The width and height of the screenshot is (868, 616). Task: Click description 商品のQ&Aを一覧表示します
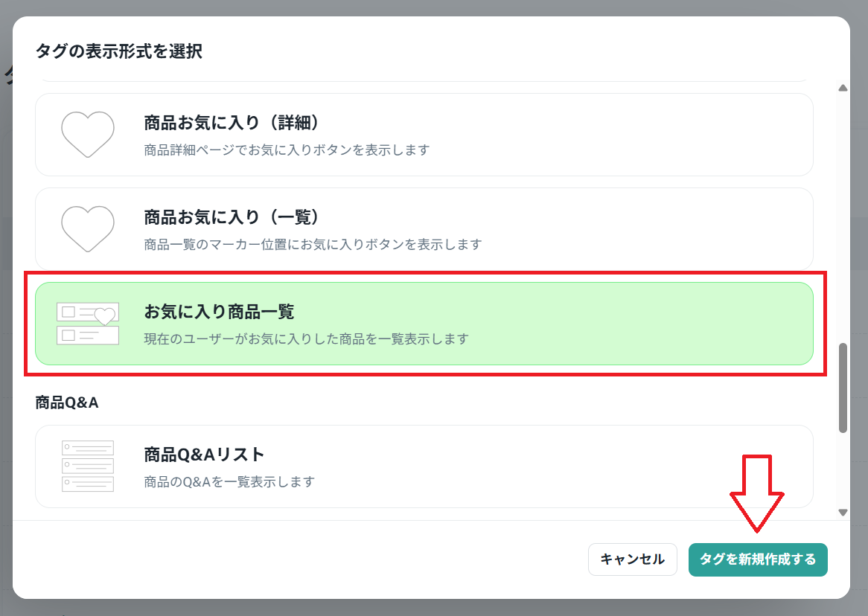(x=229, y=482)
